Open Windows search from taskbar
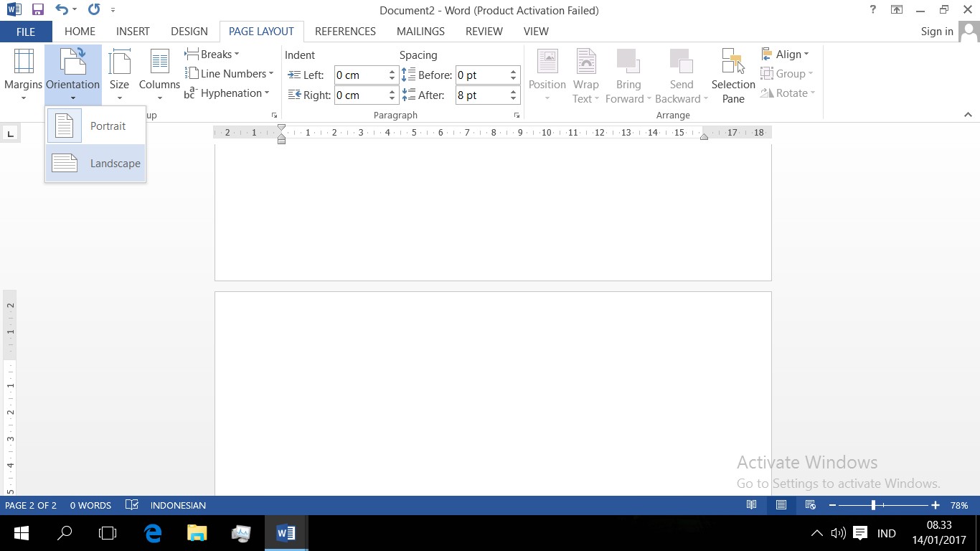Viewport: 980px width, 551px height. [x=65, y=533]
